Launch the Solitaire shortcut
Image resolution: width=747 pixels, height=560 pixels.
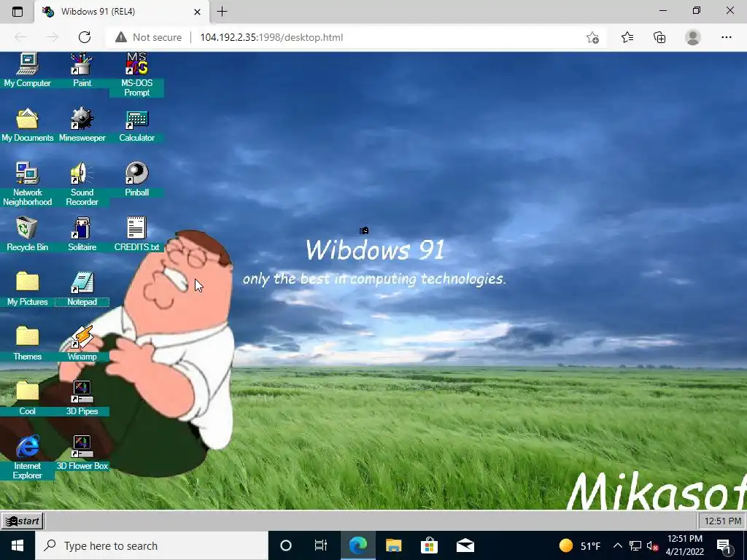(82, 234)
